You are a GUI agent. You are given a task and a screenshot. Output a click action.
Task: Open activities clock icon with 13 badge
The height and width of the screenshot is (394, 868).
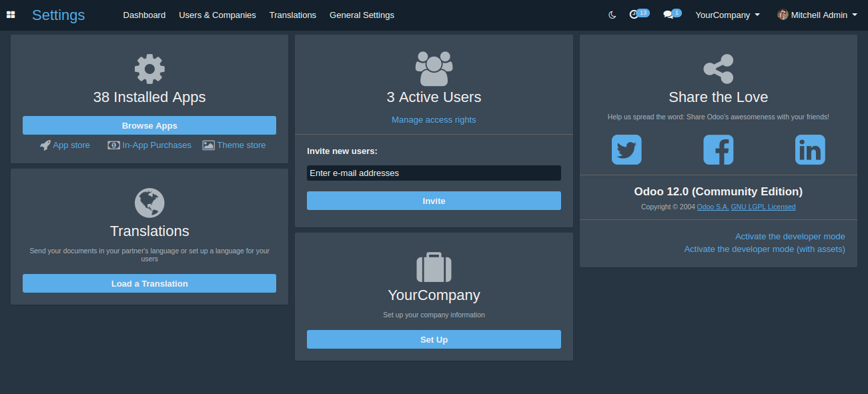click(638, 14)
